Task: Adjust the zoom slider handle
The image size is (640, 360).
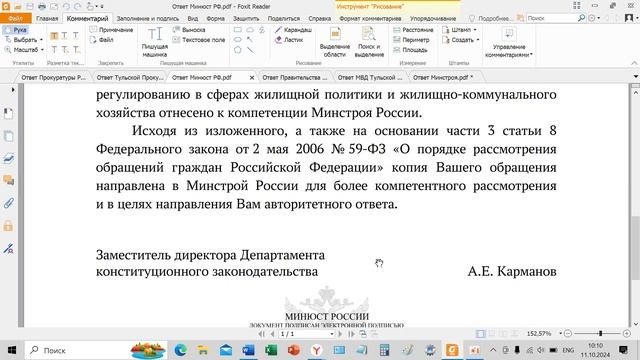Action: click(x=600, y=334)
